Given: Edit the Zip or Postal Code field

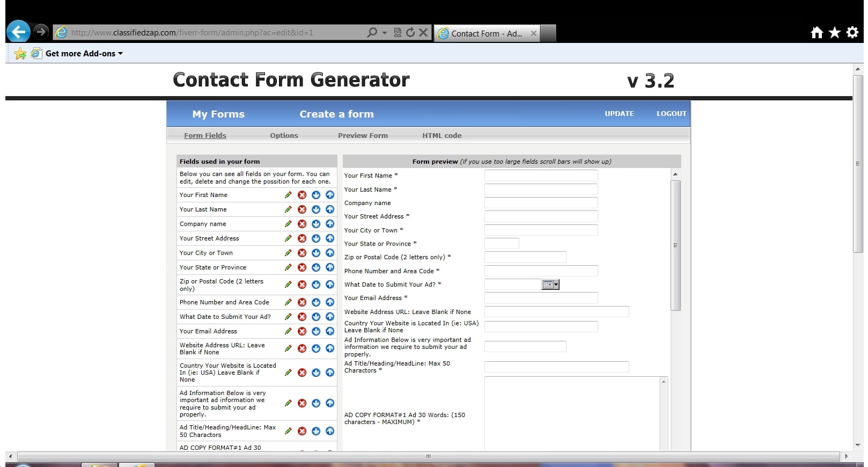Looking at the screenshot, I should 288,284.
